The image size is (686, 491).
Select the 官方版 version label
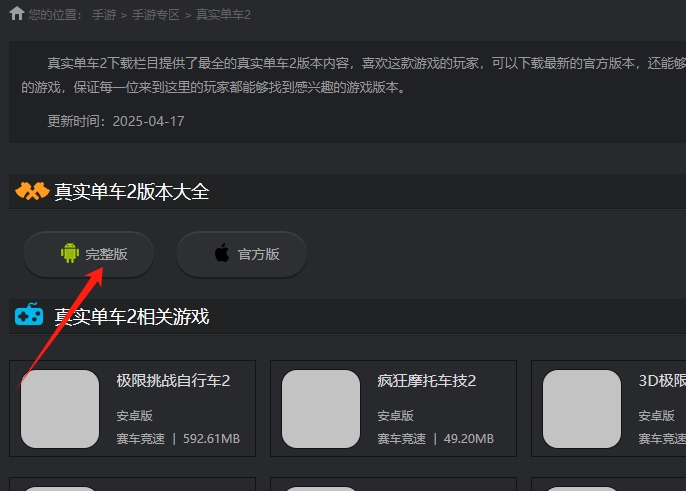coord(258,254)
